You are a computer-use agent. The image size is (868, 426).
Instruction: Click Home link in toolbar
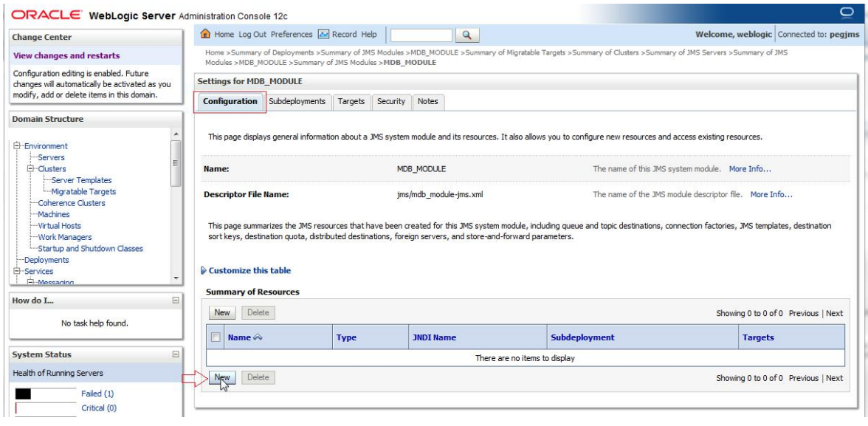[x=224, y=35]
